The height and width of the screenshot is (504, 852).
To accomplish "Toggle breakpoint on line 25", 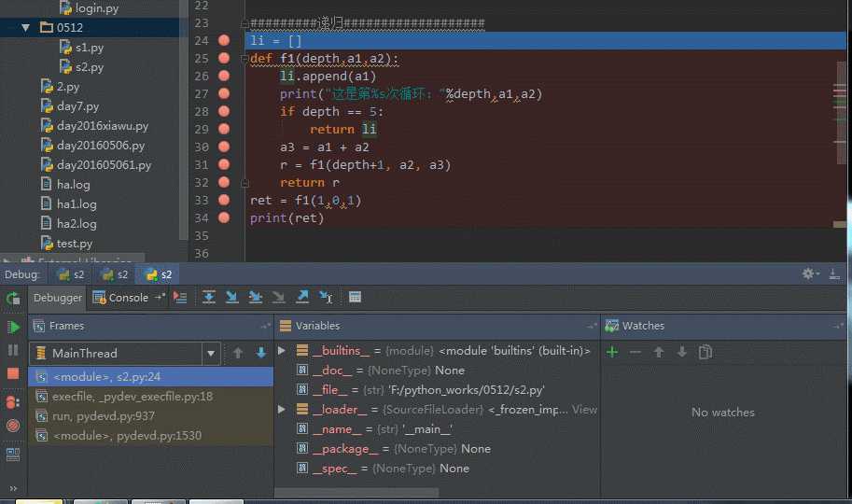I will tap(224, 58).
